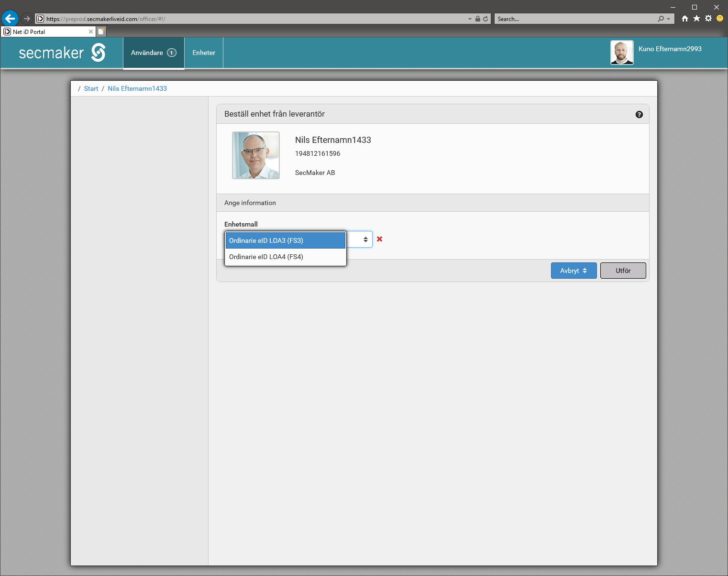Click Nils Efternamn1433 profile photo
The height and width of the screenshot is (576, 728).
[256, 155]
